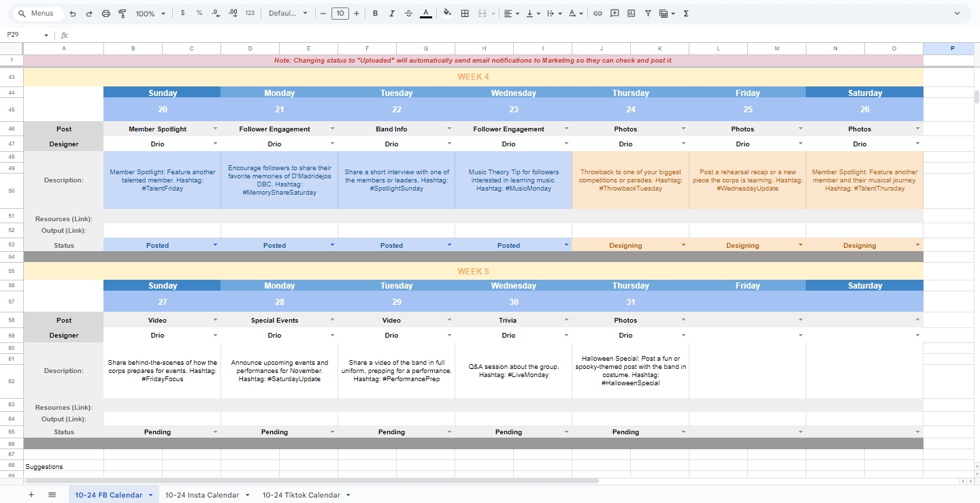Click the WEEK 5 header cell
Viewport: 980px width, 503px height.
tap(473, 271)
